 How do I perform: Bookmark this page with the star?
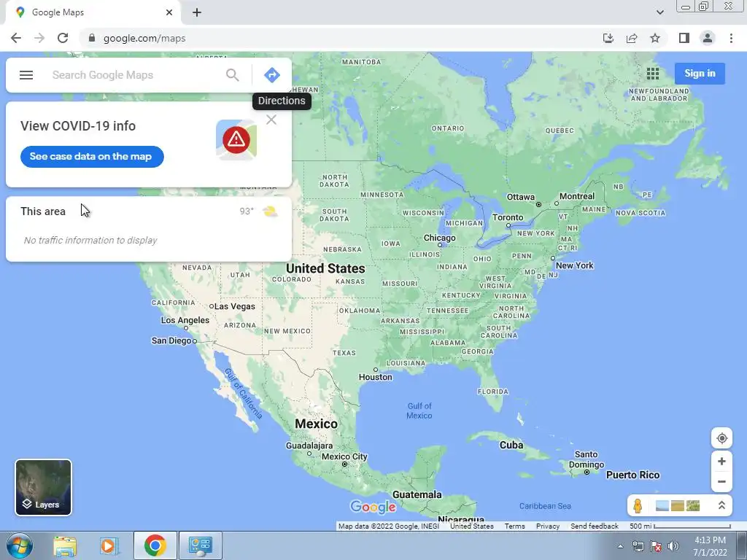click(655, 38)
